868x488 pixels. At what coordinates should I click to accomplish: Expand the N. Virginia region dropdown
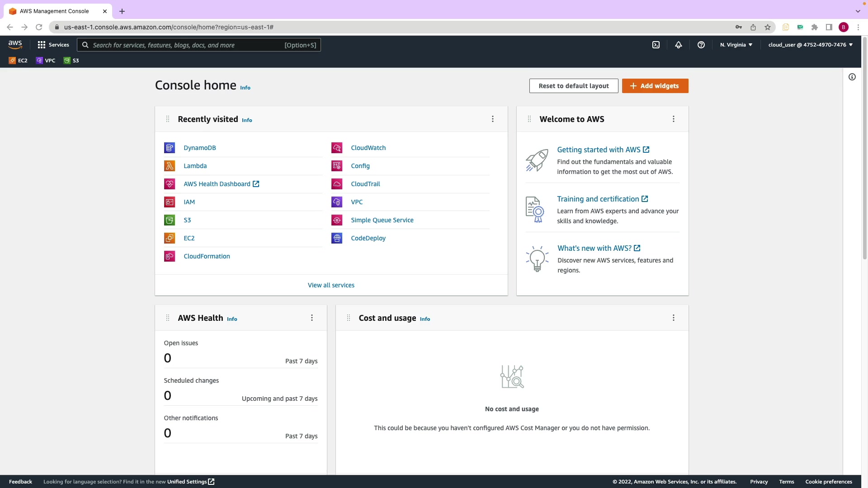click(736, 45)
